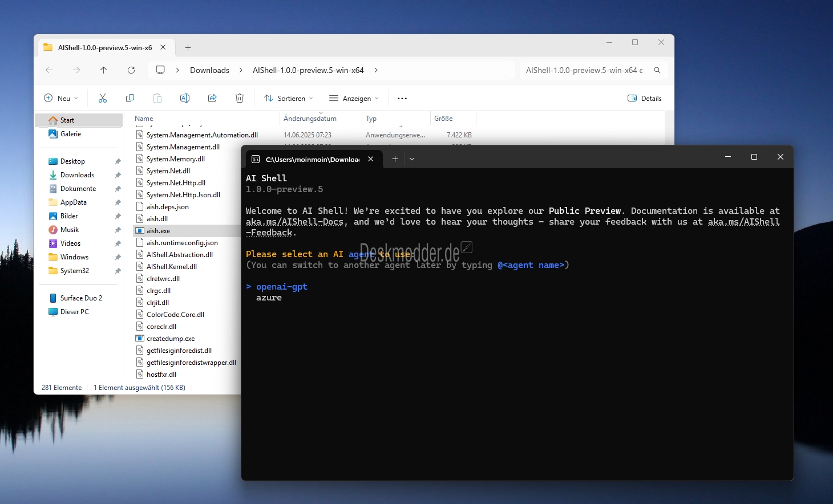Screen dimensions: 833x504
Task: Close the AIShell Explorer tab
Action: pyautogui.click(x=163, y=47)
